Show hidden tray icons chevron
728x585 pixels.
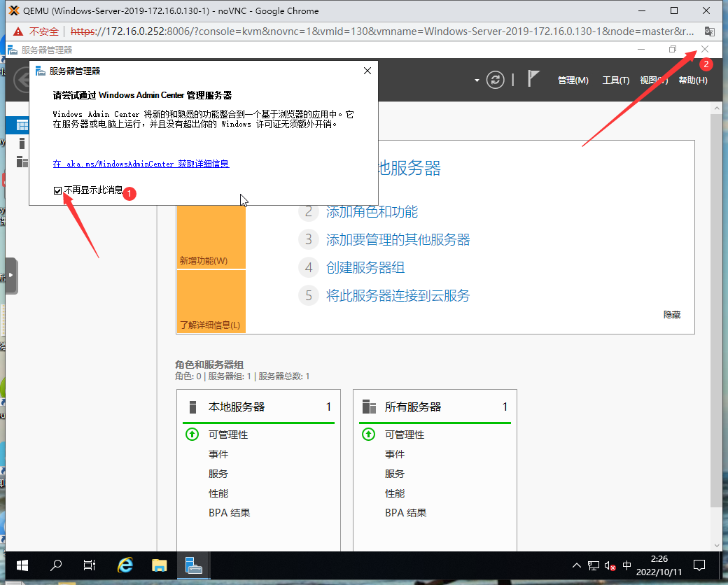point(577,565)
